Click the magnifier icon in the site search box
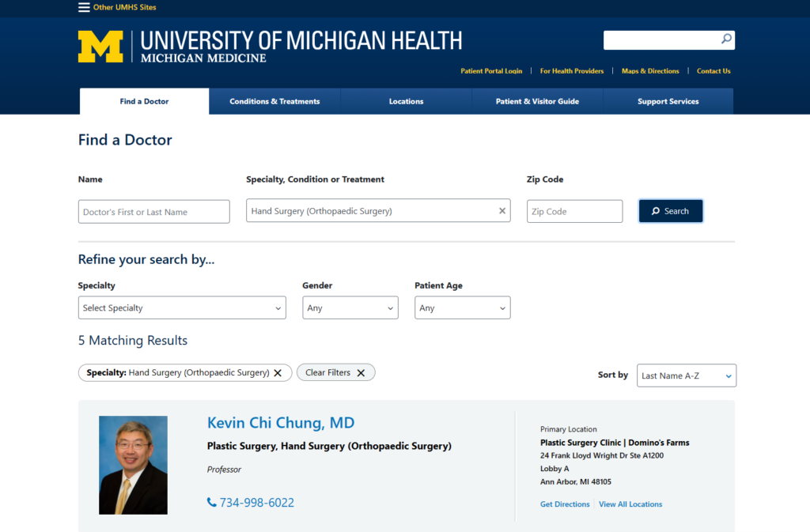Screen dimensions: 810x532 [x=726, y=40]
